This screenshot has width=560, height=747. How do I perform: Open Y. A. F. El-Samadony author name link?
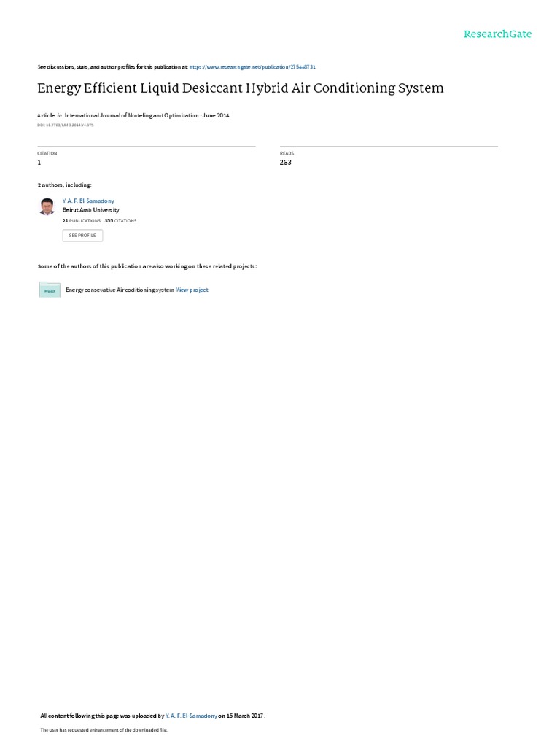point(88,201)
